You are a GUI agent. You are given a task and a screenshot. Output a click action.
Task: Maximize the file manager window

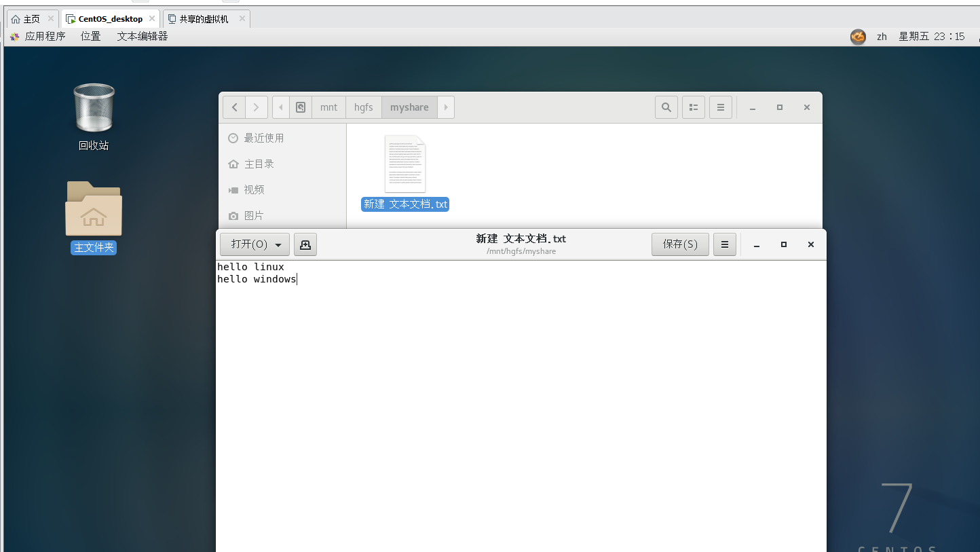780,107
